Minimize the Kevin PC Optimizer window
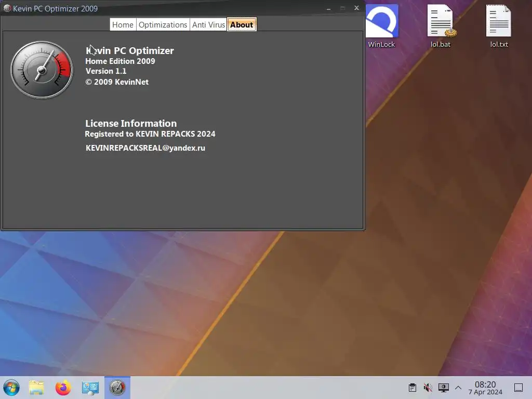The width and height of the screenshot is (532, 399). [328, 8]
